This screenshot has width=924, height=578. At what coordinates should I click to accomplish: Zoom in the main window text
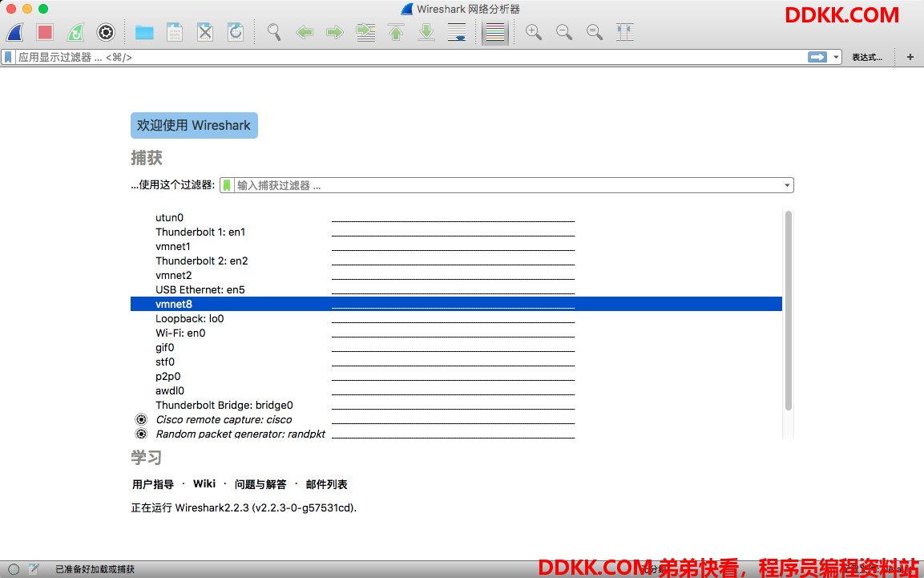coord(534,32)
